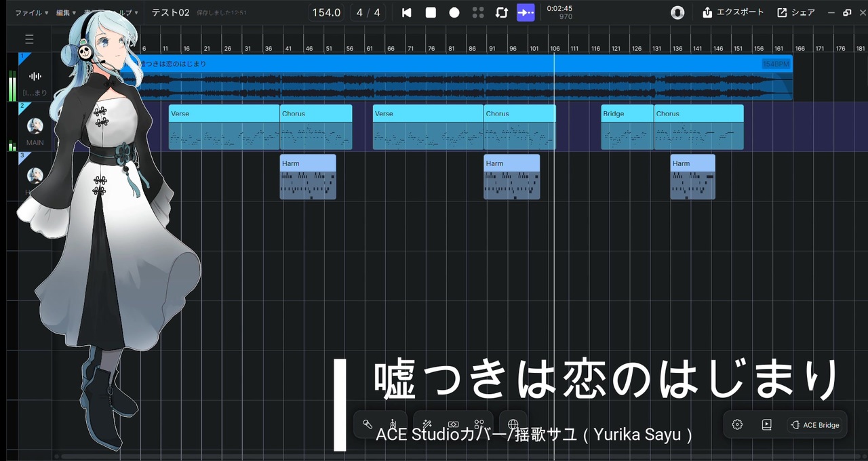Edit the tempo value 154.0
This screenshot has height=461, width=868.
pos(326,13)
